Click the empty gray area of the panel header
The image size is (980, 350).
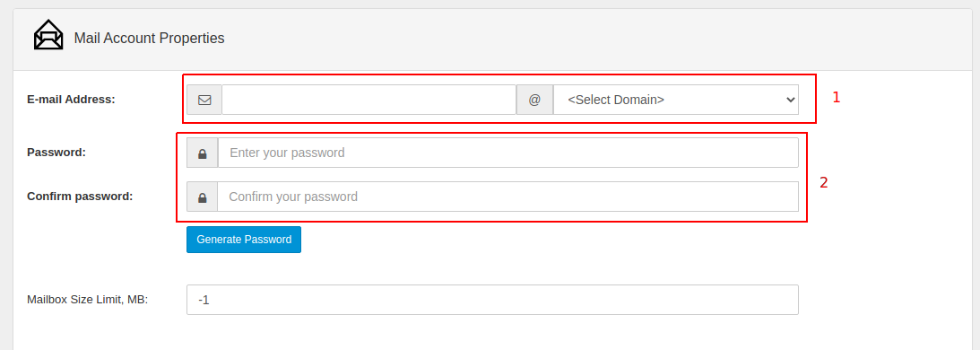[594, 39]
